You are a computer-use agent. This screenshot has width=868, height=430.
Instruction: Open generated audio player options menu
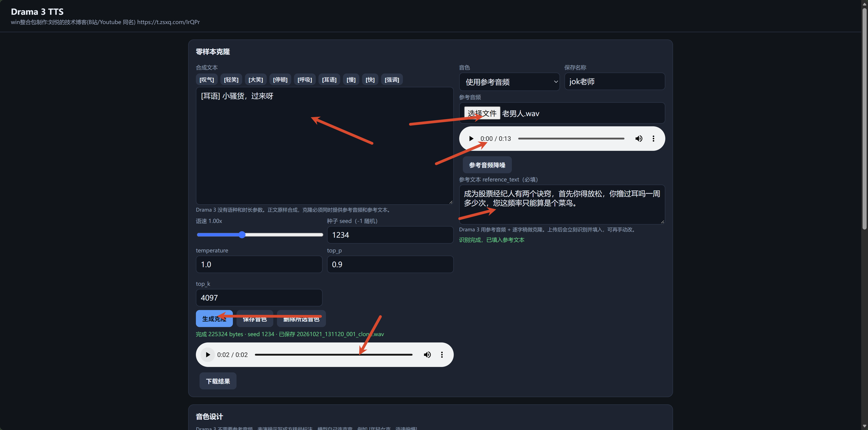[442, 354]
